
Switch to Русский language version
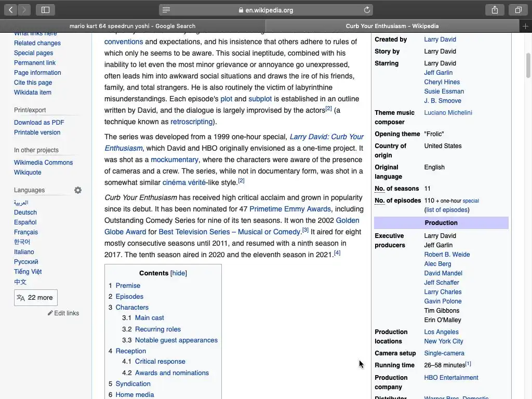click(x=26, y=262)
